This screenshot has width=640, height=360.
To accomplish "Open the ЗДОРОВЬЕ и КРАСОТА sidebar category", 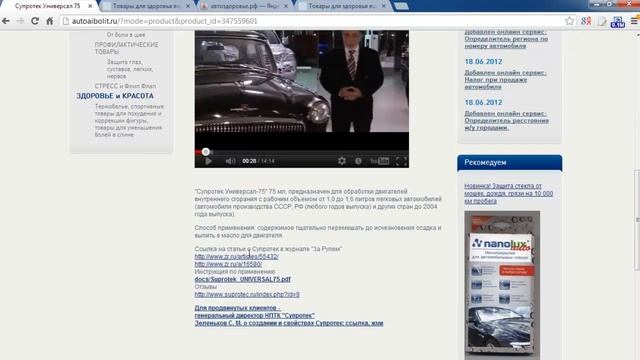I will [x=115, y=96].
